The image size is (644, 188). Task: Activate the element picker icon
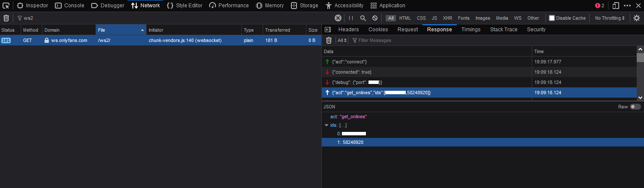pyautogui.click(x=6, y=6)
